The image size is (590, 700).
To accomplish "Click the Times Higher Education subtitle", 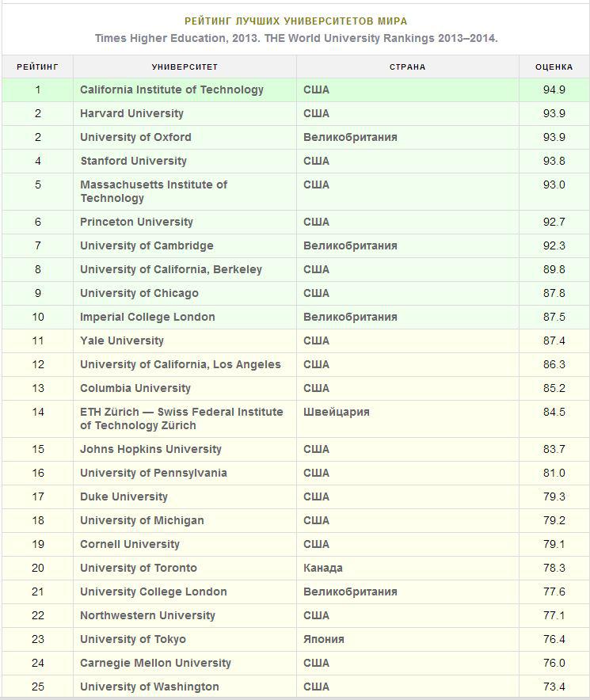I will click(x=295, y=38).
